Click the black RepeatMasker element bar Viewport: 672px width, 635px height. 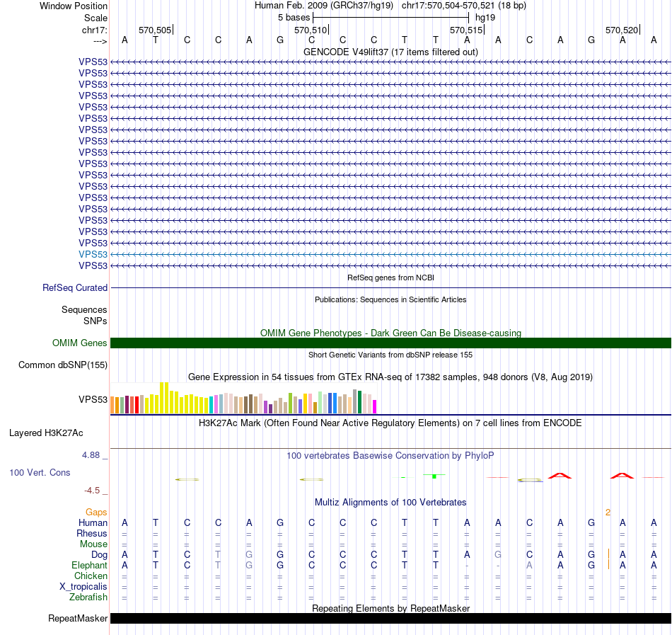point(390,618)
